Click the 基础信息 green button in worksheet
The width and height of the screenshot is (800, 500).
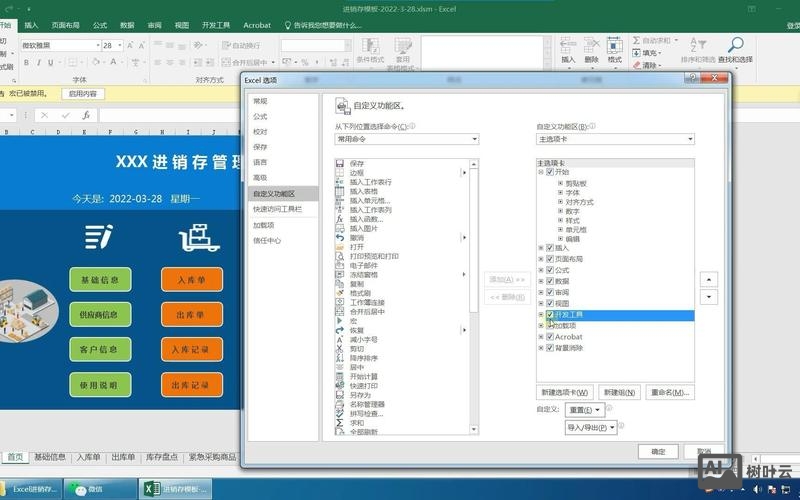(x=100, y=280)
